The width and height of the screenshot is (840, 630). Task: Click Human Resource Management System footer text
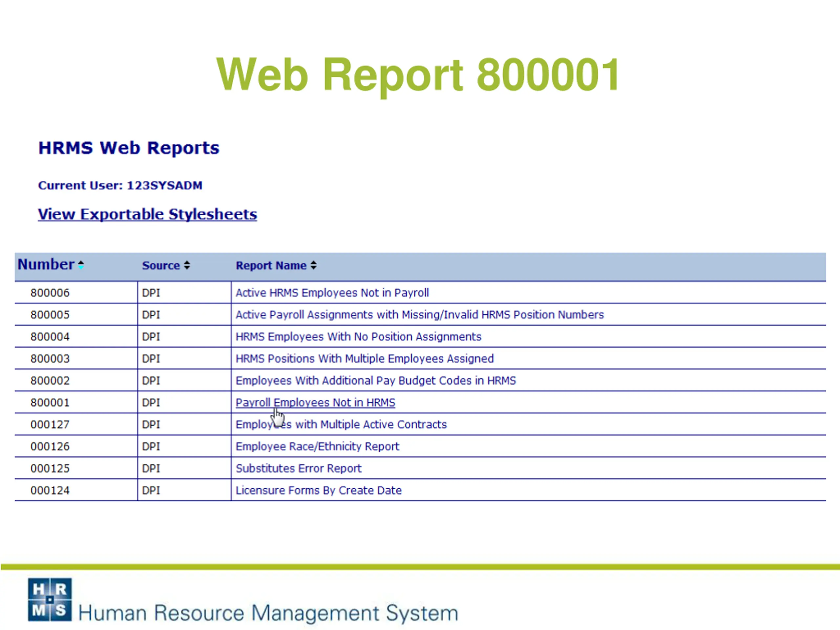268,613
